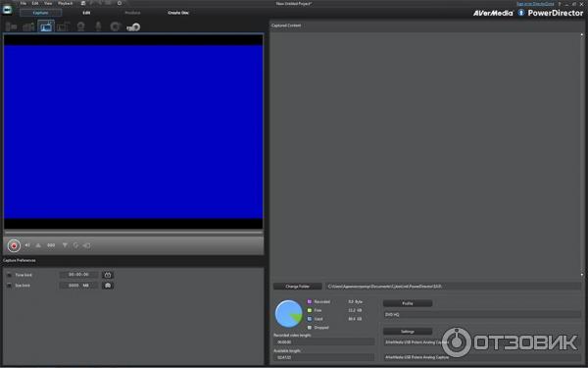Click the Capture Preferences panel header
Viewport: 588px width, 368px height.
click(20, 260)
